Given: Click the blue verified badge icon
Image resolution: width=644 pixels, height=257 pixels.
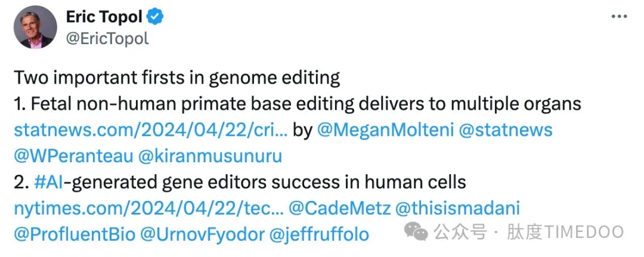Looking at the screenshot, I should (x=155, y=18).
